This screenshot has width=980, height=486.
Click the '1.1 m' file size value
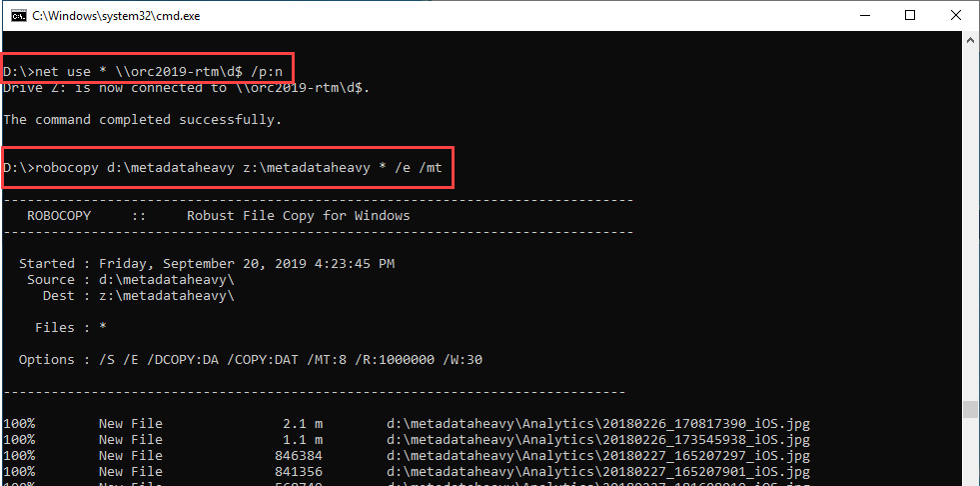[303, 440]
